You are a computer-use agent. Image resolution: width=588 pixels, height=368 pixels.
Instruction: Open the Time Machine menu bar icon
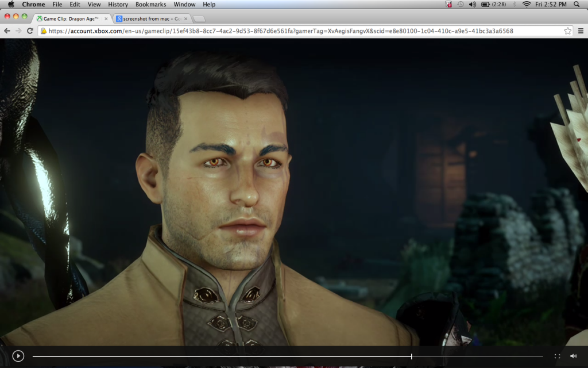coord(461,4)
